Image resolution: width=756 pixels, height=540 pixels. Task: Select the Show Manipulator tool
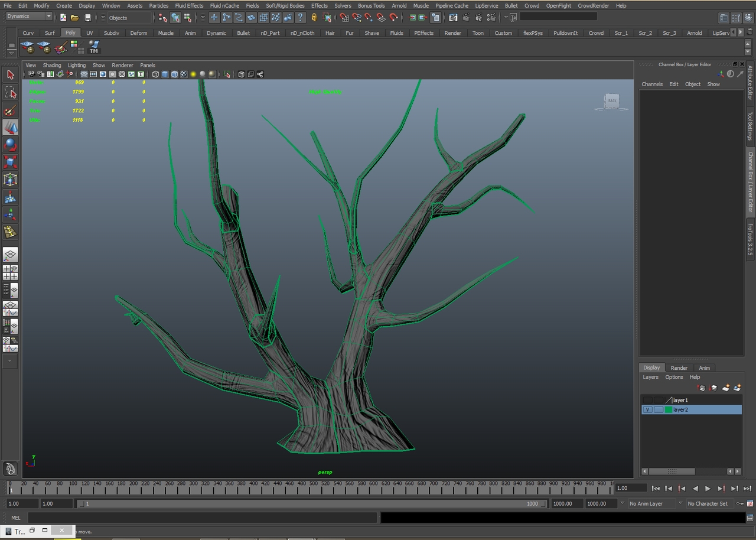(x=10, y=214)
